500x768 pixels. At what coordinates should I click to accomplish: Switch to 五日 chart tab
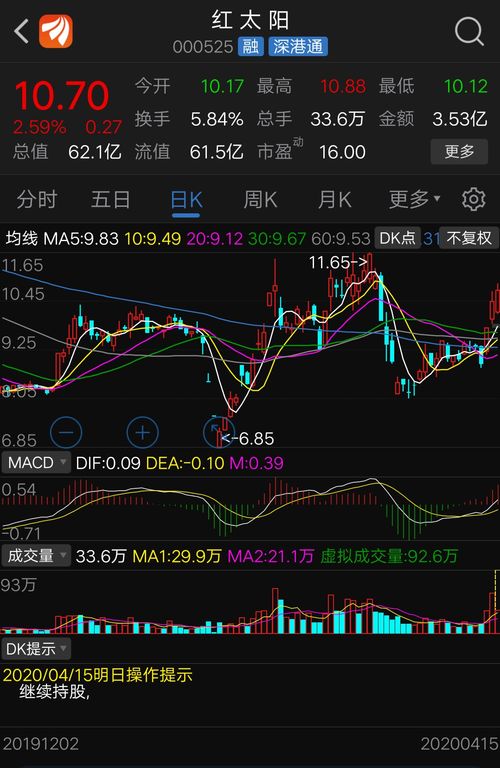(111, 200)
